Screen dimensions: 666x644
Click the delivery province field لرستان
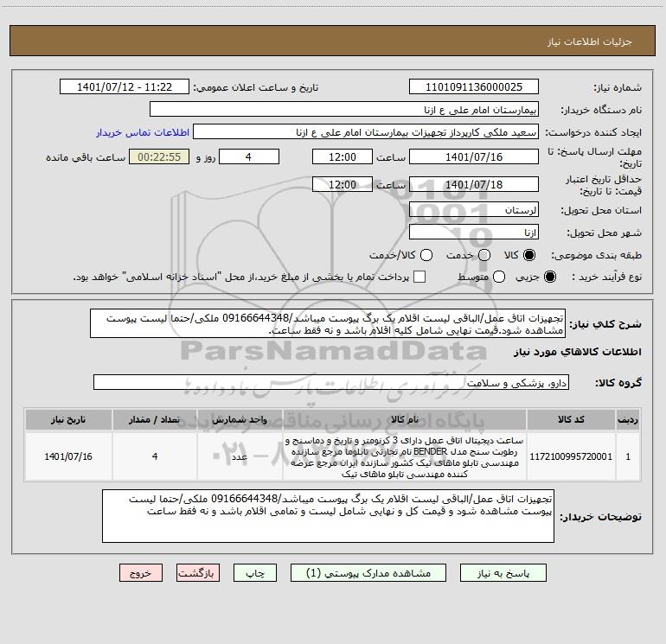(474, 210)
